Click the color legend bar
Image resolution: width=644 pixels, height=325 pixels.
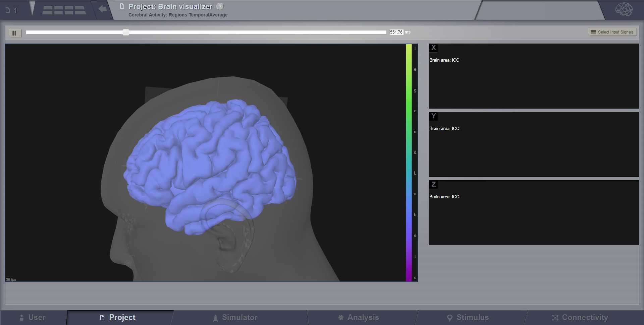pyautogui.click(x=409, y=162)
